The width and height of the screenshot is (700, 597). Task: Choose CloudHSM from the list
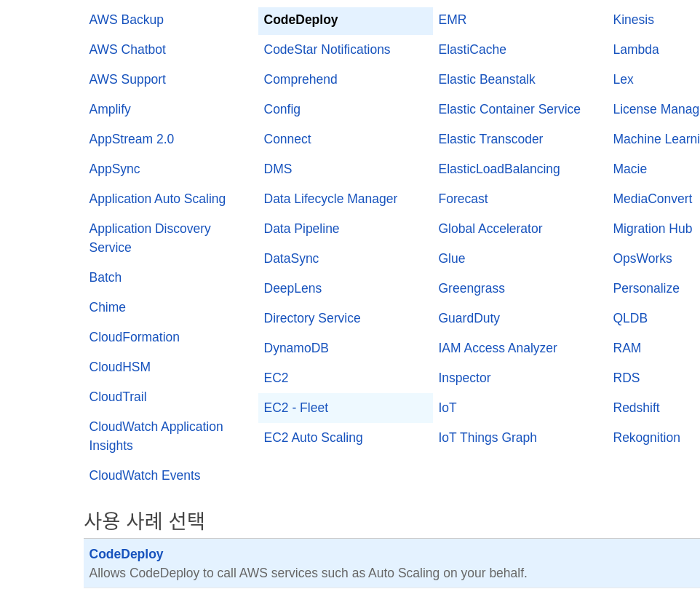point(119,367)
